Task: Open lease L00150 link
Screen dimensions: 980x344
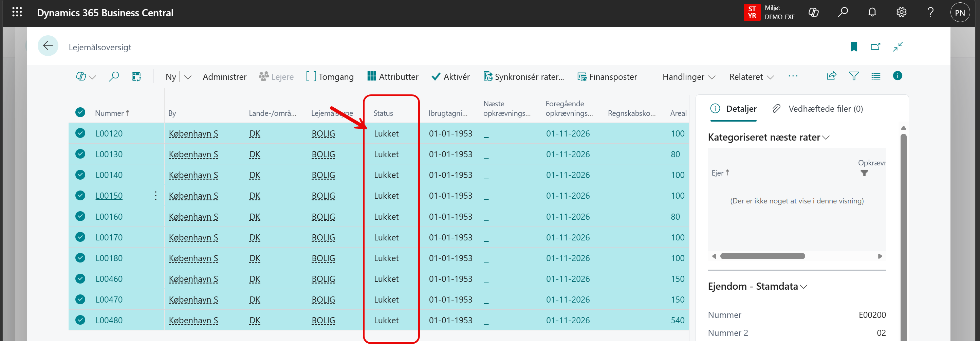Action: click(x=109, y=196)
